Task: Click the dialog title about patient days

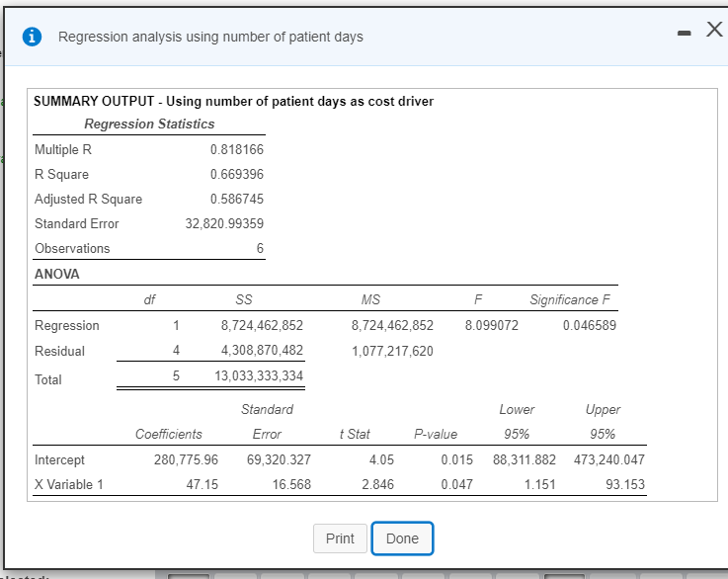Action: (x=210, y=37)
